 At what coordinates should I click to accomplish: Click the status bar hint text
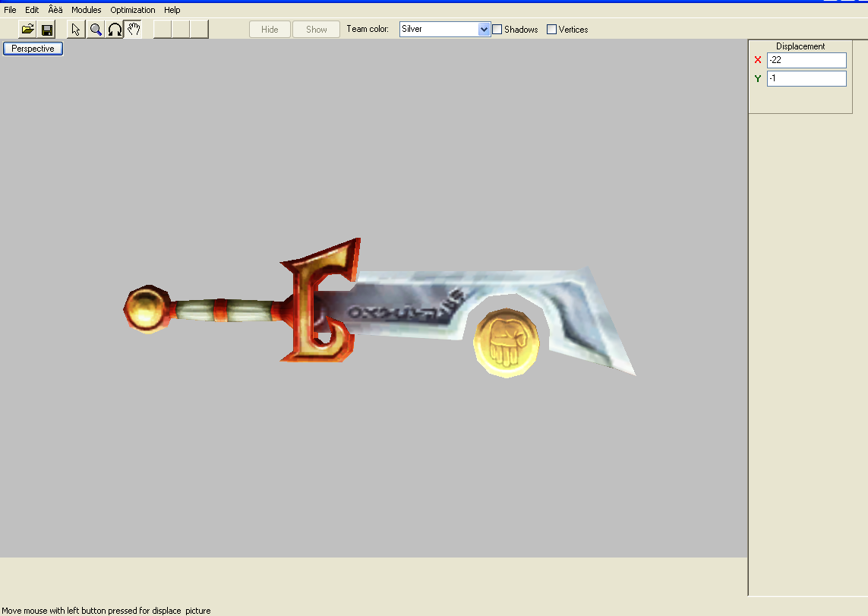pos(106,611)
